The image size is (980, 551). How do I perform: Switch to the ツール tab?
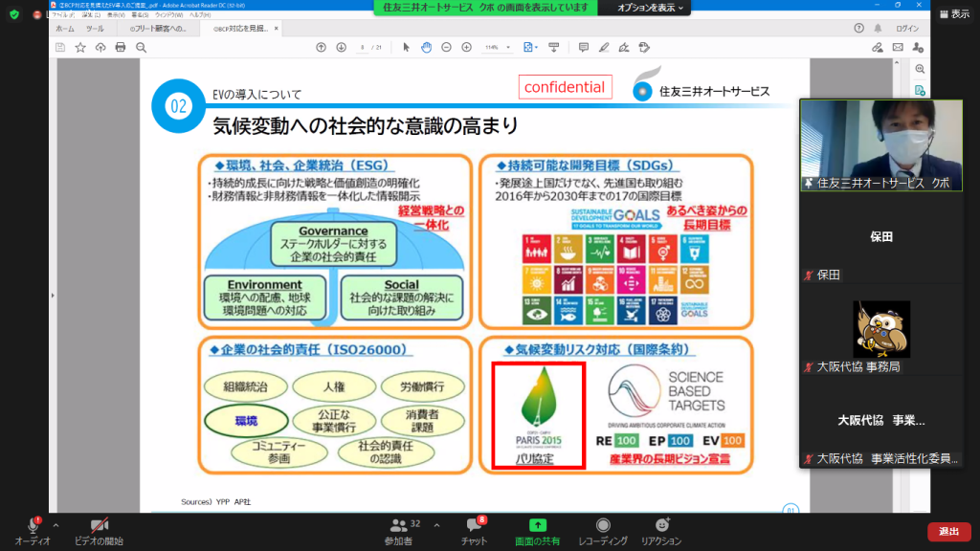click(x=95, y=29)
